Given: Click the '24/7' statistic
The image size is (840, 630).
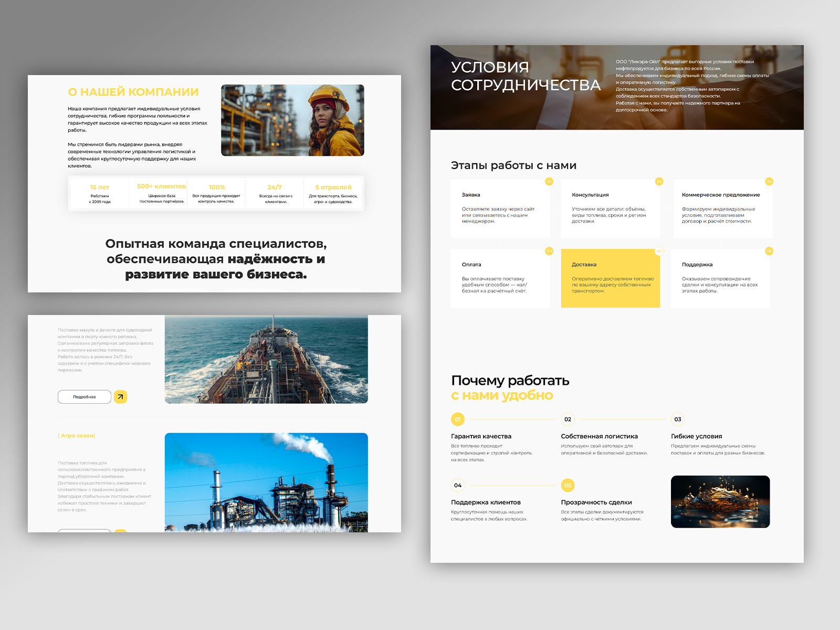Looking at the screenshot, I should click(275, 187).
